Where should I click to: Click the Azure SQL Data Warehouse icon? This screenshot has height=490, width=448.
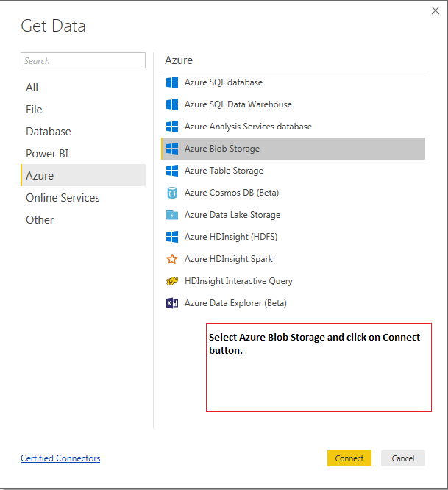pos(172,104)
